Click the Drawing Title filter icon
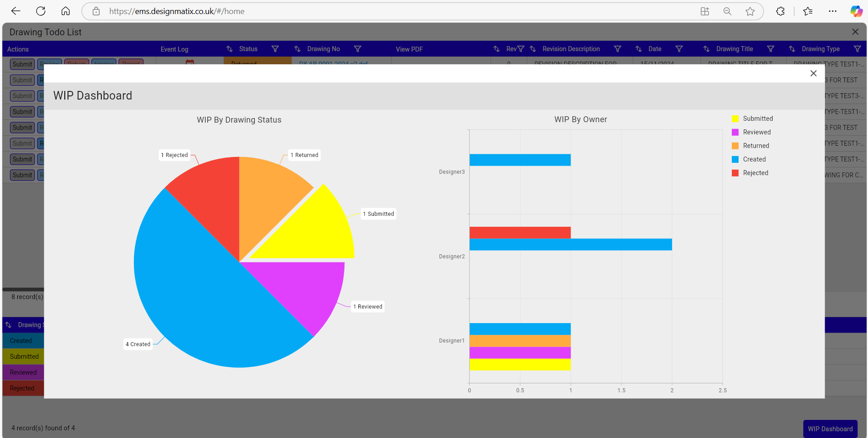 click(x=770, y=49)
